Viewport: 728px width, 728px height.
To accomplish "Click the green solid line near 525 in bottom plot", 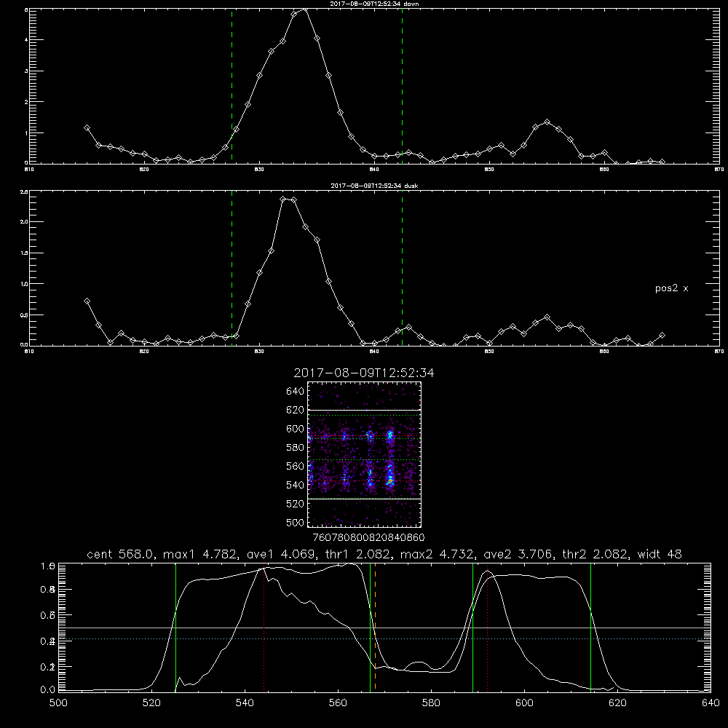I will [176, 627].
